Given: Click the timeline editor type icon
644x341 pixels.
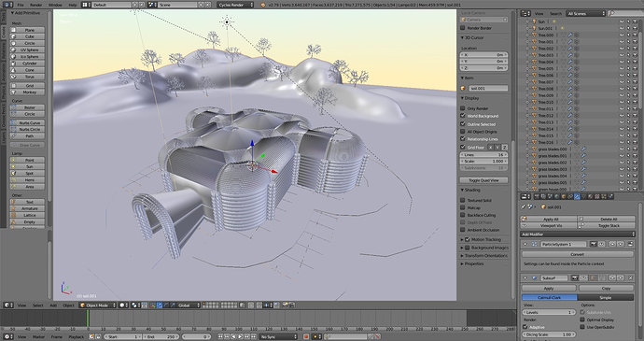Looking at the screenshot, I should point(7,336).
